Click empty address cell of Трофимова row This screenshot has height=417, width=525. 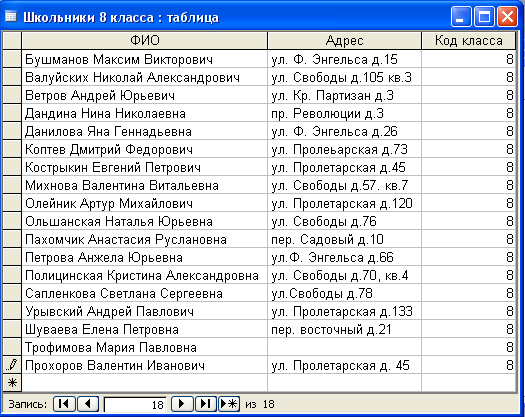point(344,347)
